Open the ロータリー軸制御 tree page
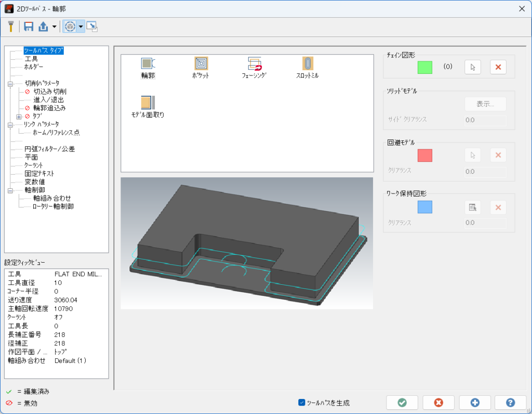This screenshot has width=532, height=414. [x=53, y=206]
